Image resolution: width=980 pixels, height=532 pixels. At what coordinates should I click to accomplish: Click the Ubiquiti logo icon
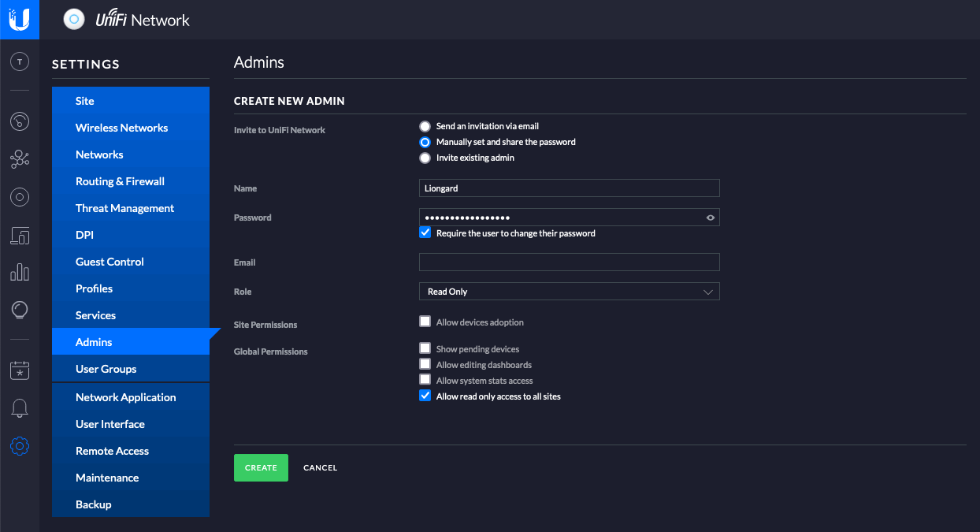(x=20, y=19)
